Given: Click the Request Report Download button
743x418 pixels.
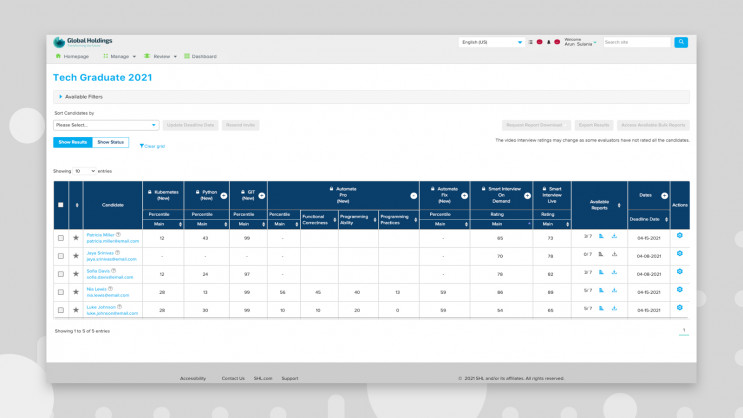Looking at the screenshot, I should (536, 125).
